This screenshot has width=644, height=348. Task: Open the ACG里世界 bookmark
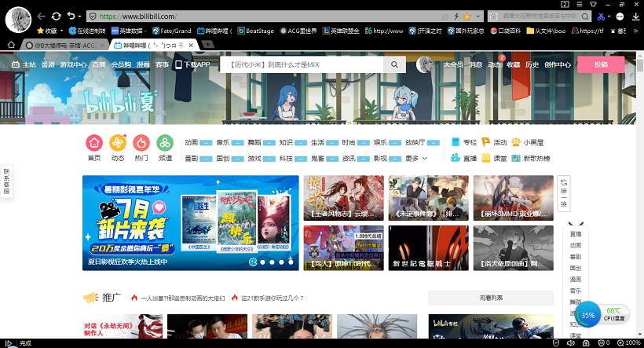(298, 31)
